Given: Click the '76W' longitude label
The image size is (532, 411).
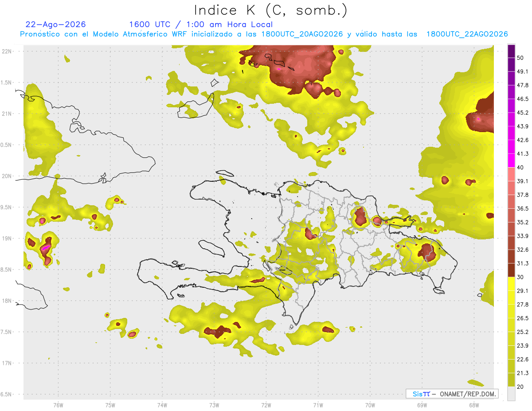Looking at the screenshot, I should pyautogui.click(x=58, y=405).
